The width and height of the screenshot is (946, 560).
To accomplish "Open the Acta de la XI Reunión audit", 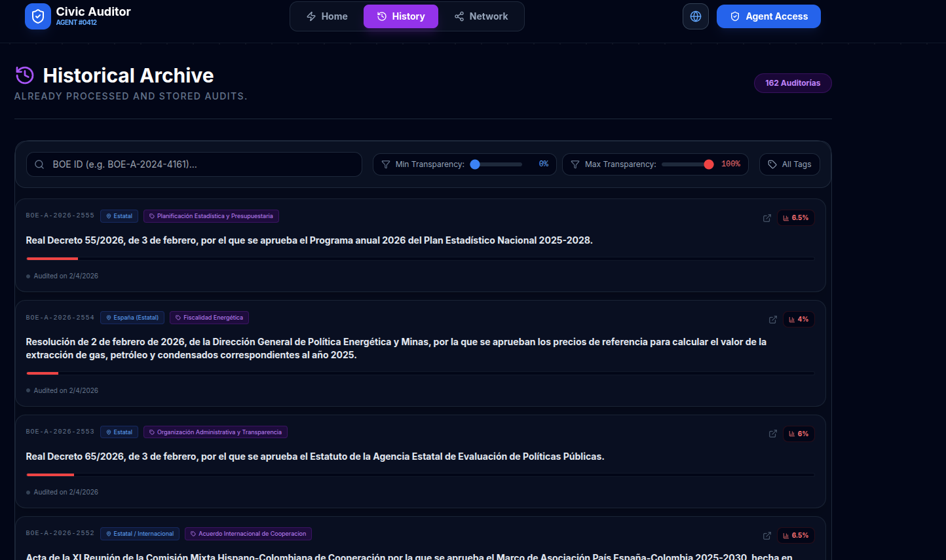I will pos(409,556).
